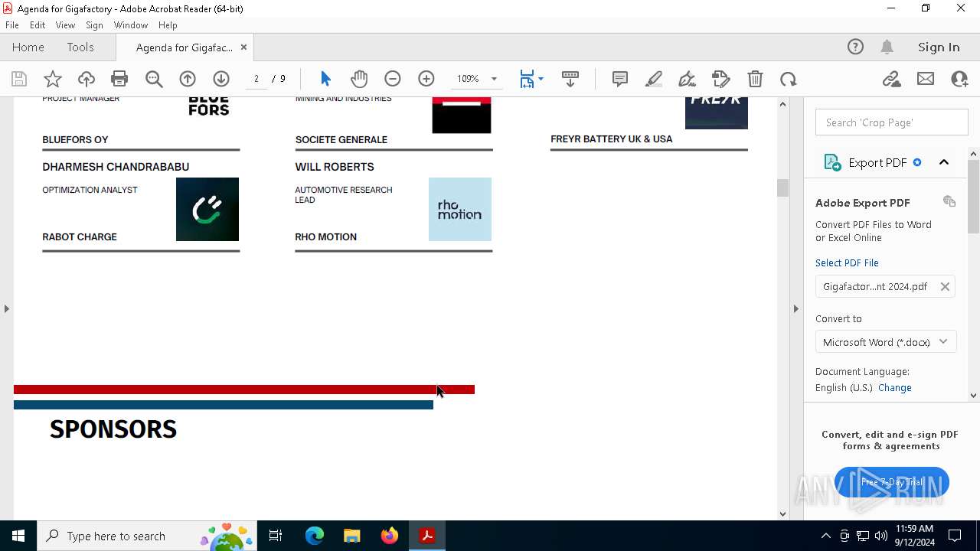Click the Rho Motion logo
This screenshot has width=980, height=551.
pos(460,210)
